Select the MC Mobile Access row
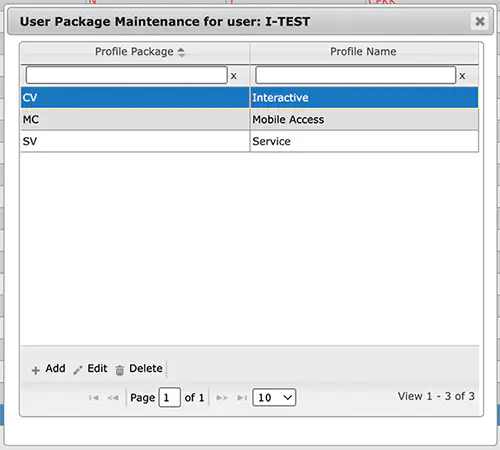 [250, 119]
